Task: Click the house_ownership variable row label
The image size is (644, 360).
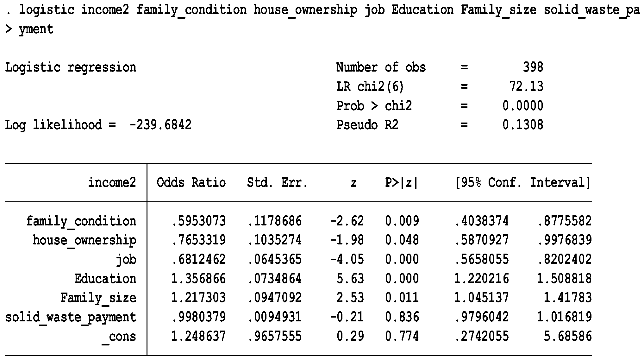Action: 84,240
